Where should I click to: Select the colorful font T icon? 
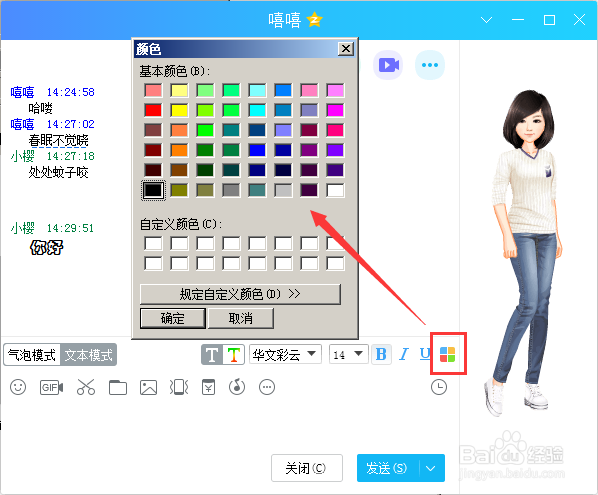[233, 355]
